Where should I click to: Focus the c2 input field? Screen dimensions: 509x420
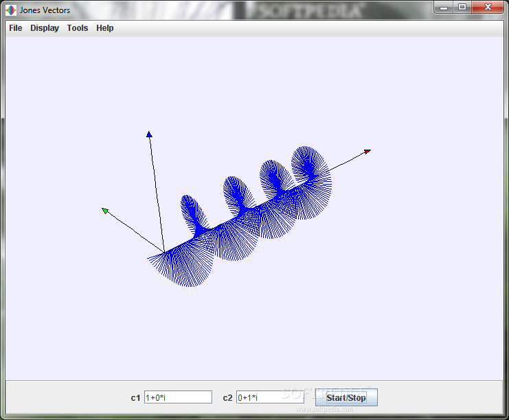270,397
